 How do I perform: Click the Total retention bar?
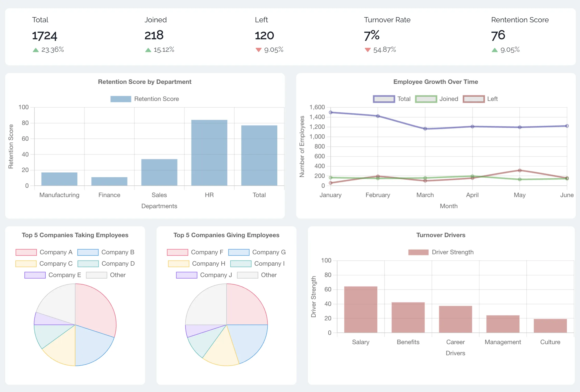259,155
